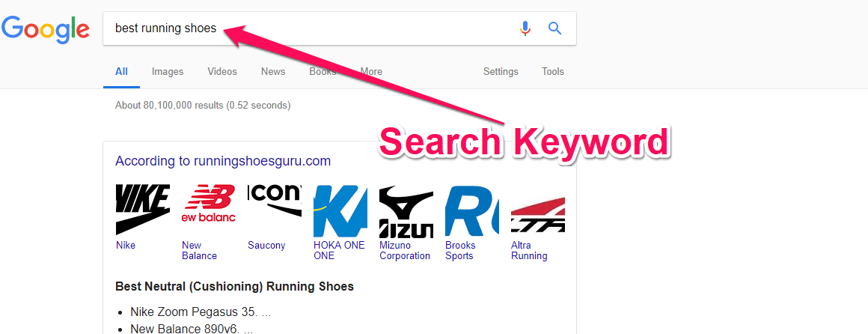Screen dimensions: 868x334
Task: Click the blue magnifying glass search icon
Action: (554, 28)
